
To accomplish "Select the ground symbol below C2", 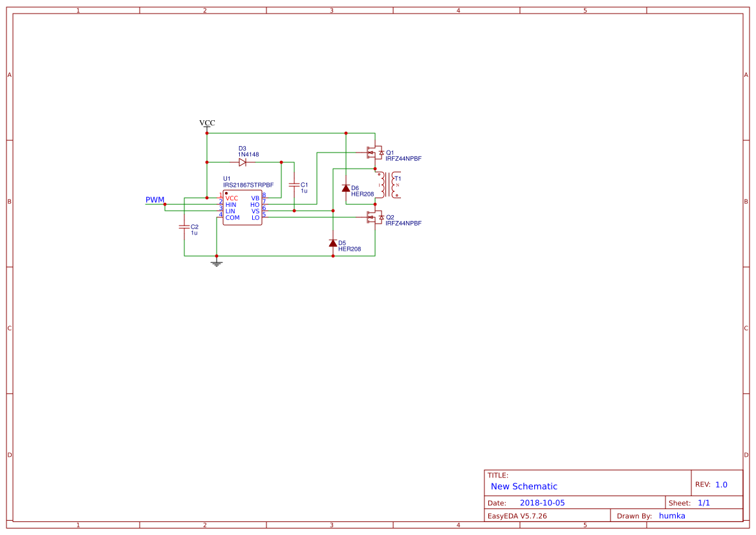I will pyautogui.click(x=215, y=263).
